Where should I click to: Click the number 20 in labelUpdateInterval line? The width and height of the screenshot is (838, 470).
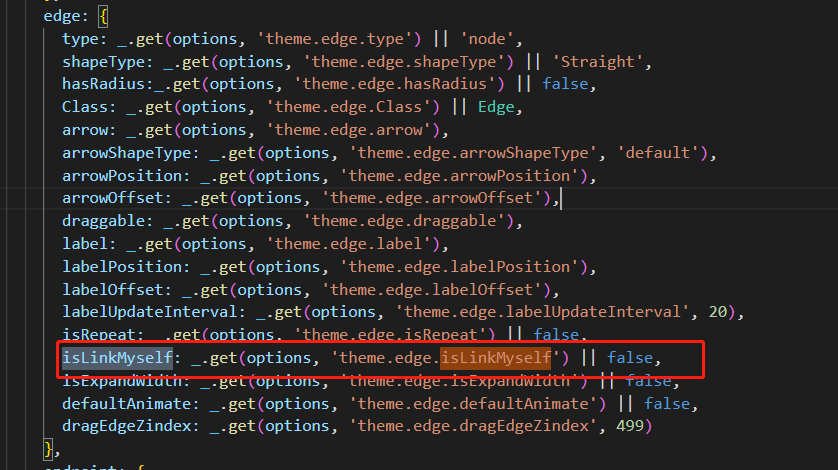[718, 312]
